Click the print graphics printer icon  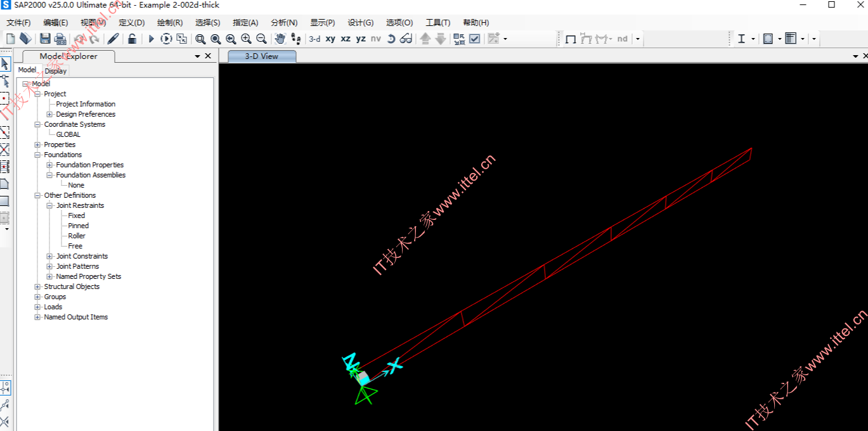pyautogui.click(x=60, y=39)
